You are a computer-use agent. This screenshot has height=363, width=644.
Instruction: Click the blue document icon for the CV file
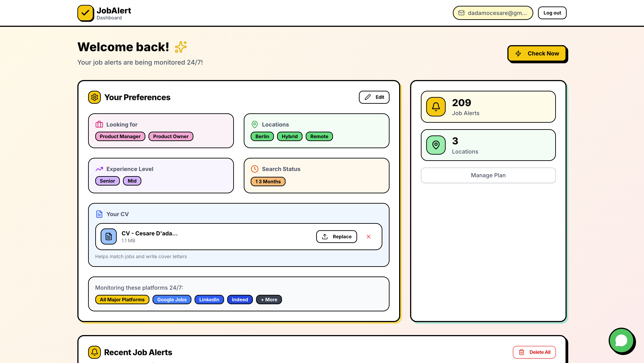coord(108,236)
